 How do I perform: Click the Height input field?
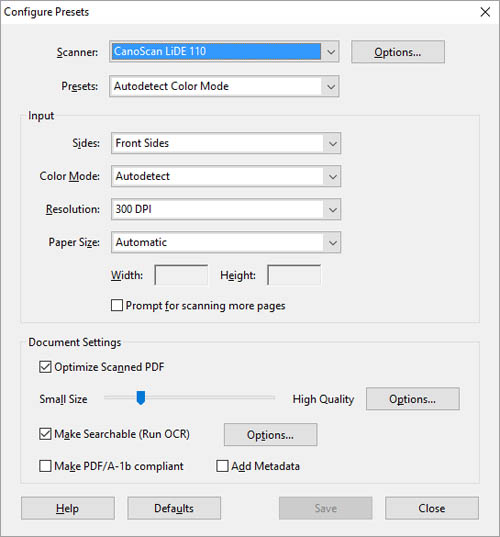pos(294,275)
